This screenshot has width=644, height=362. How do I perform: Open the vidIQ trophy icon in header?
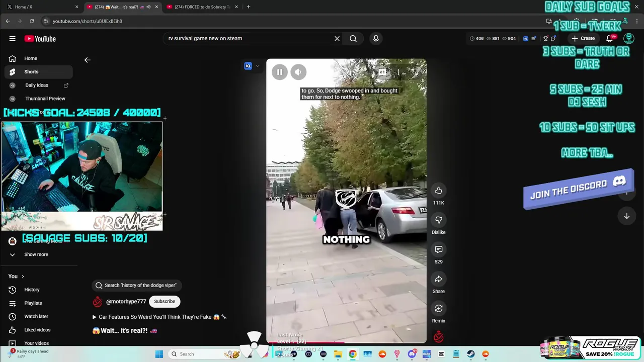point(545,38)
